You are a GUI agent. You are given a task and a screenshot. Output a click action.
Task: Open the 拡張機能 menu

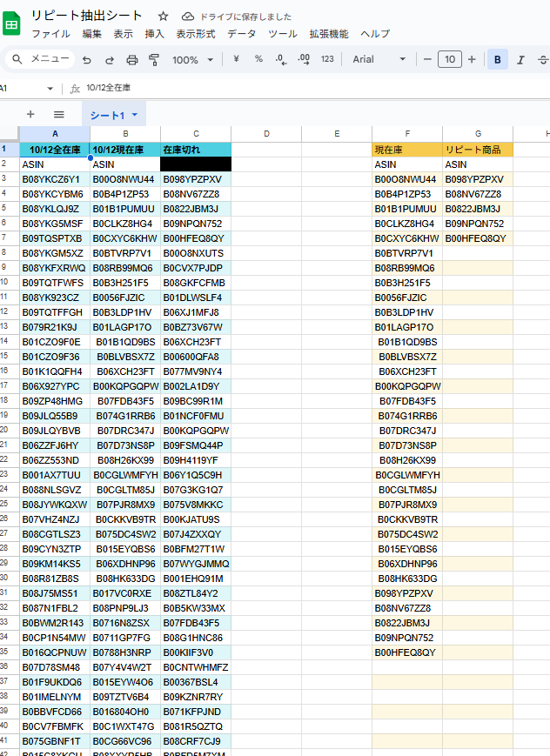pyautogui.click(x=329, y=34)
